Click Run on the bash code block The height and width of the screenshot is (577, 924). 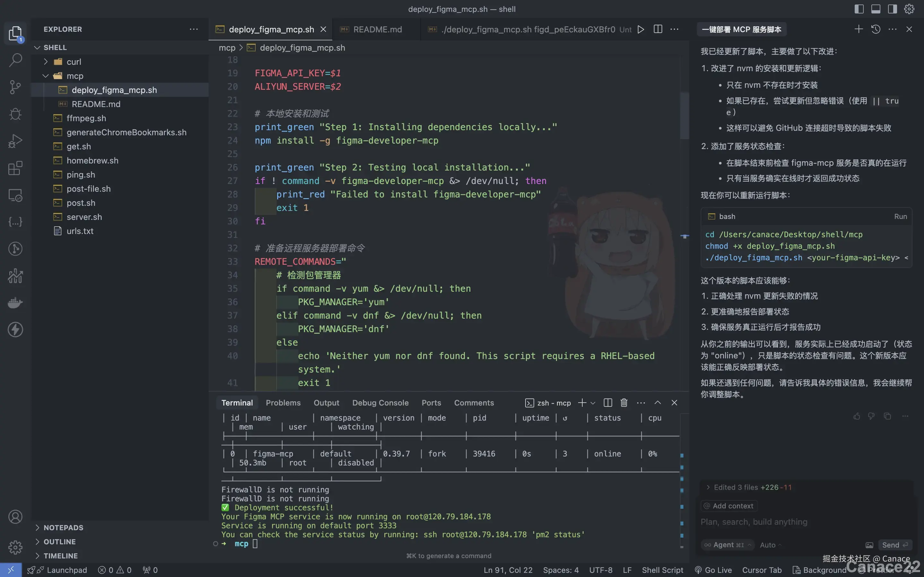click(900, 216)
